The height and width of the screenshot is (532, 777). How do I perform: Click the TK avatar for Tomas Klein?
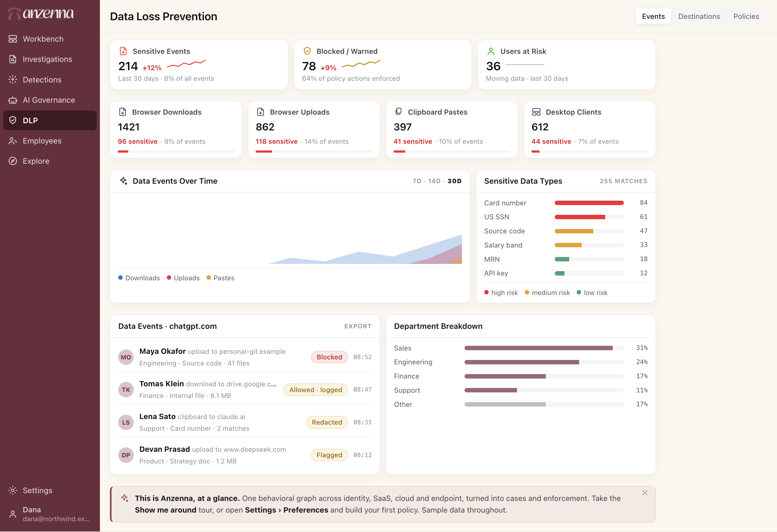pyautogui.click(x=126, y=390)
